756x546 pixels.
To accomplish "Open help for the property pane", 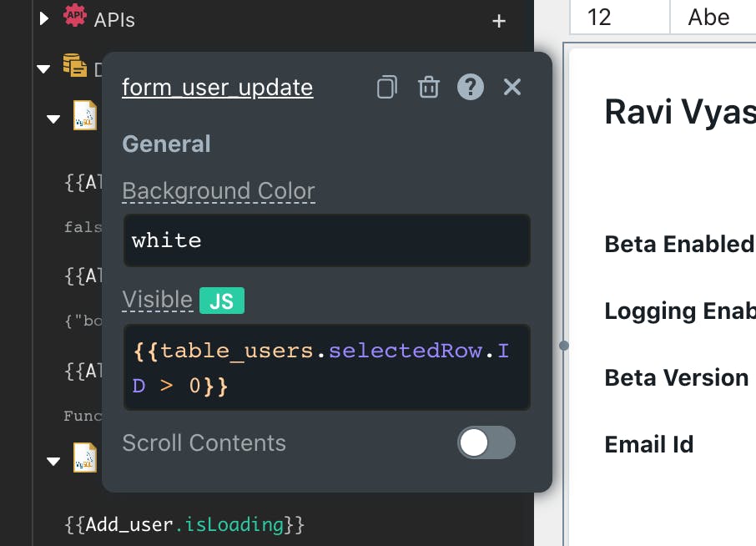I will (470, 88).
